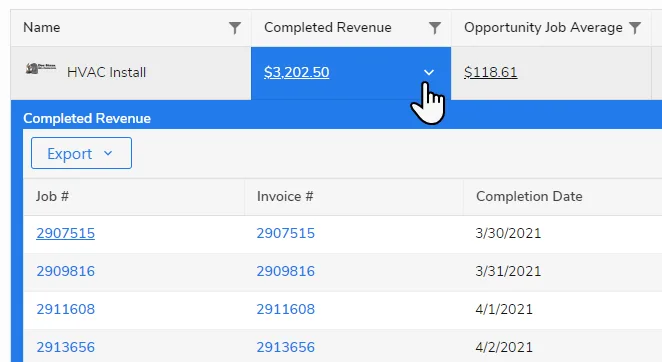This screenshot has height=362, width=662.
Task: Open invoice number 2907515 link
Action: click(286, 233)
